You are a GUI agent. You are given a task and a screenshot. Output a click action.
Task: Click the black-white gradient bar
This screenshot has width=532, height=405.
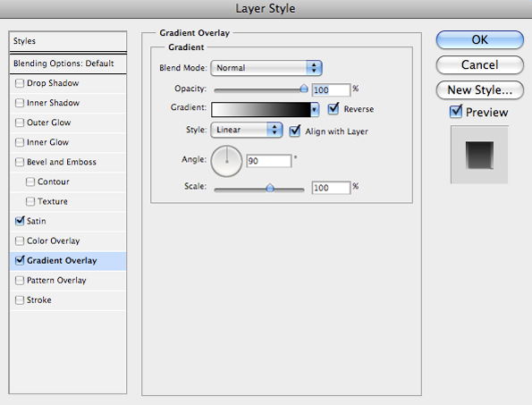pos(260,110)
